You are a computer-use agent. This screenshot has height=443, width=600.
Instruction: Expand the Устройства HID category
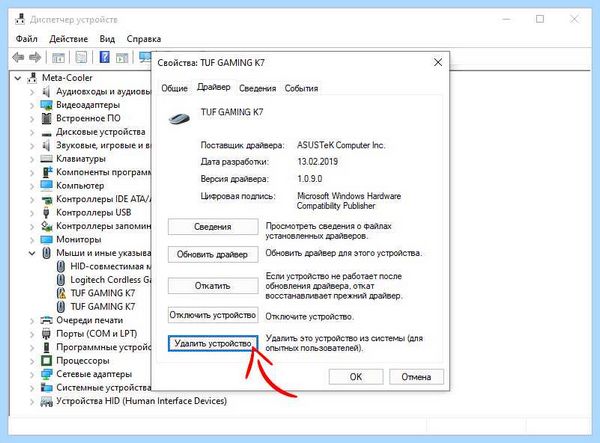pos(32,402)
